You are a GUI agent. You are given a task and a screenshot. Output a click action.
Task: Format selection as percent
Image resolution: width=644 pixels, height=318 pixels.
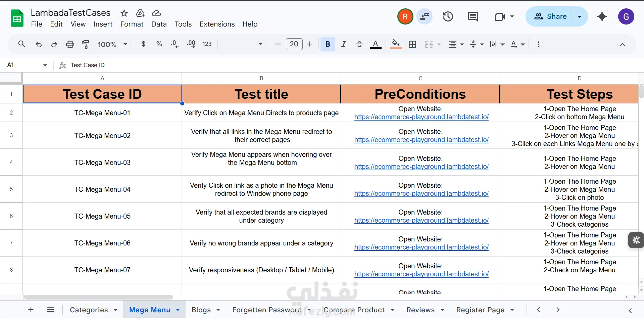point(159,44)
